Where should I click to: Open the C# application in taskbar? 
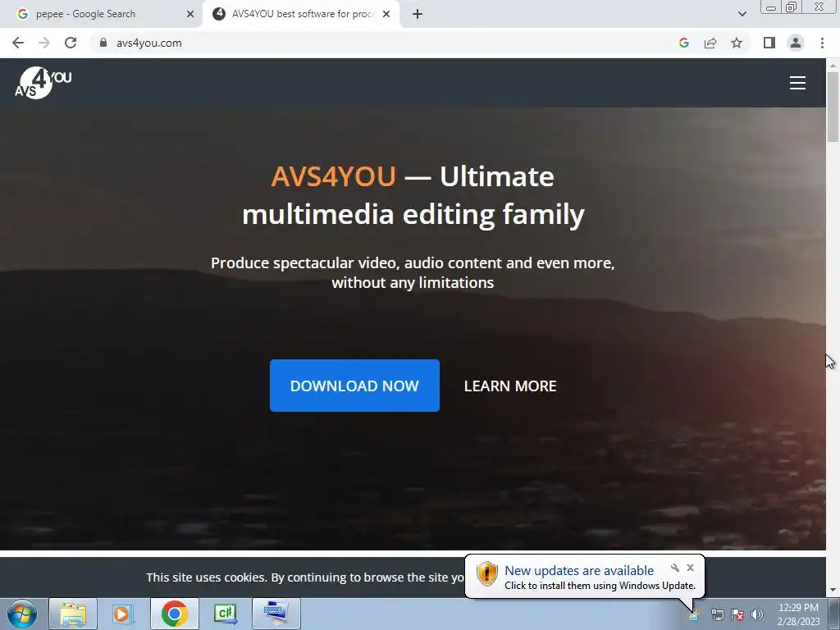[x=225, y=614]
